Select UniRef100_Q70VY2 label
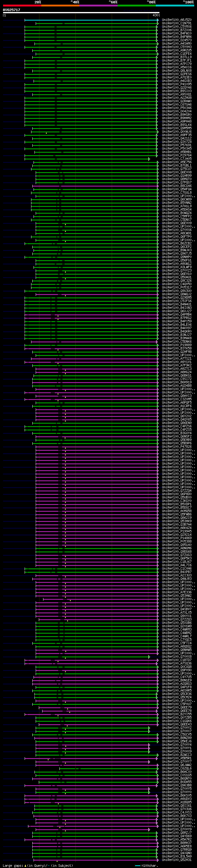The width and height of the screenshot is (197, 868). (176, 728)
